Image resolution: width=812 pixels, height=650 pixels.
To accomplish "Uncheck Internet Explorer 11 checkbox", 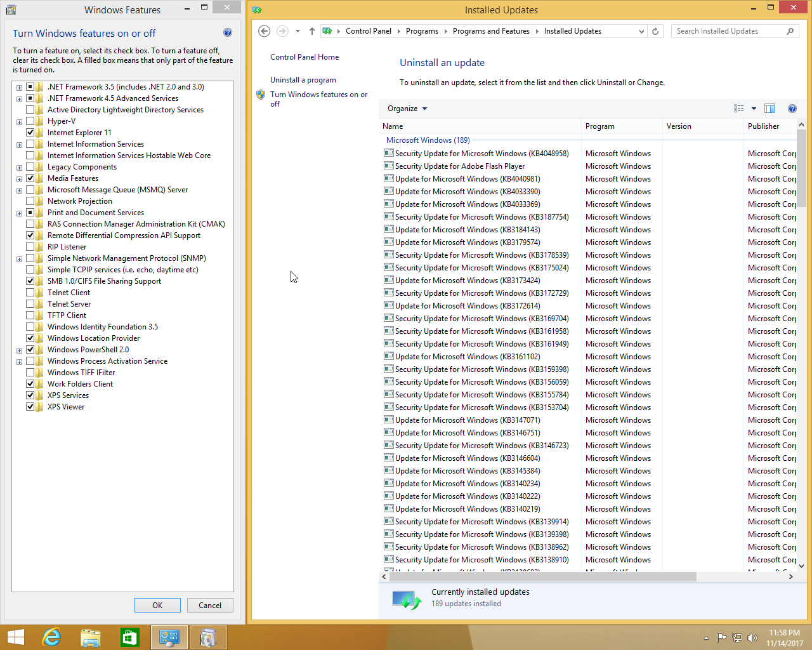I will [30, 133].
